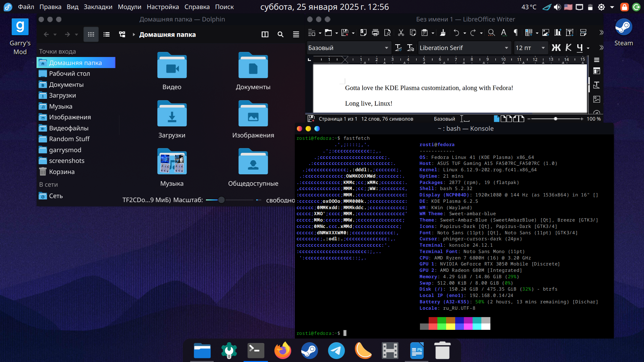Viewport: 644px width, 362px height.
Task: Open Find and Replace in Writer
Action: [491, 33]
